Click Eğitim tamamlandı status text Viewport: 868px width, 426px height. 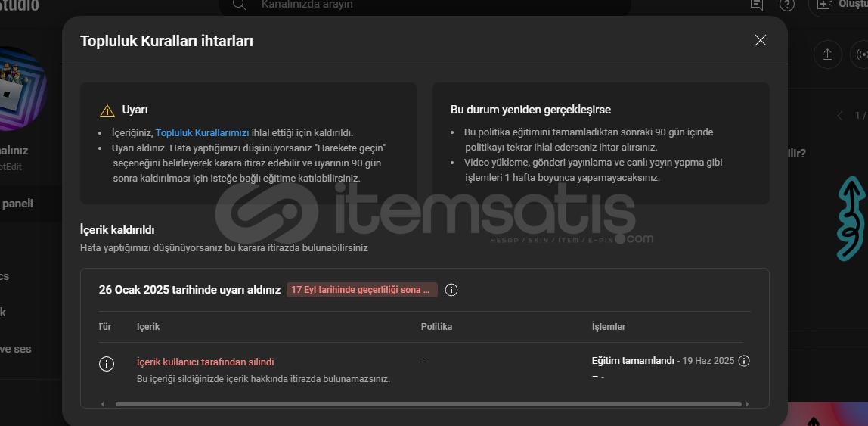click(633, 361)
